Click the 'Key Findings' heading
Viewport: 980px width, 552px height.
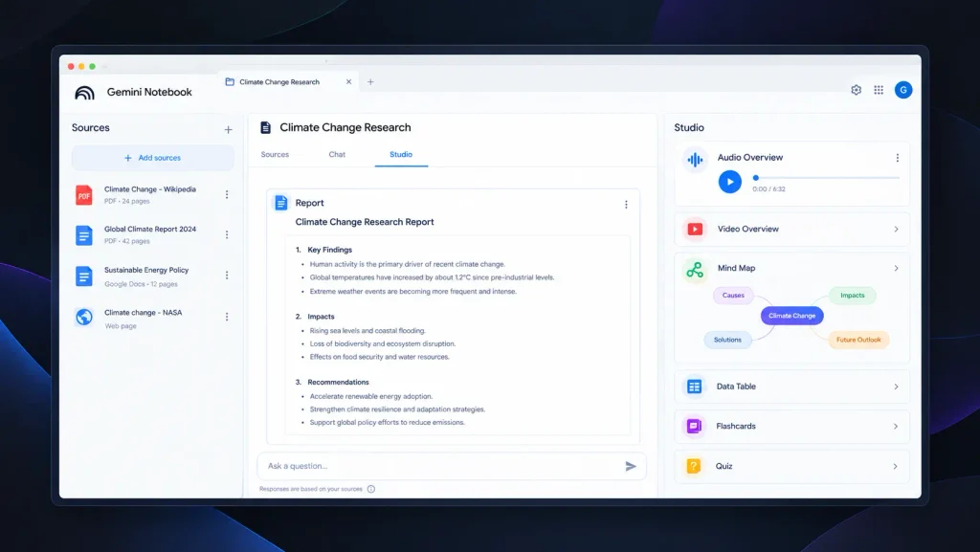[x=330, y=250]
